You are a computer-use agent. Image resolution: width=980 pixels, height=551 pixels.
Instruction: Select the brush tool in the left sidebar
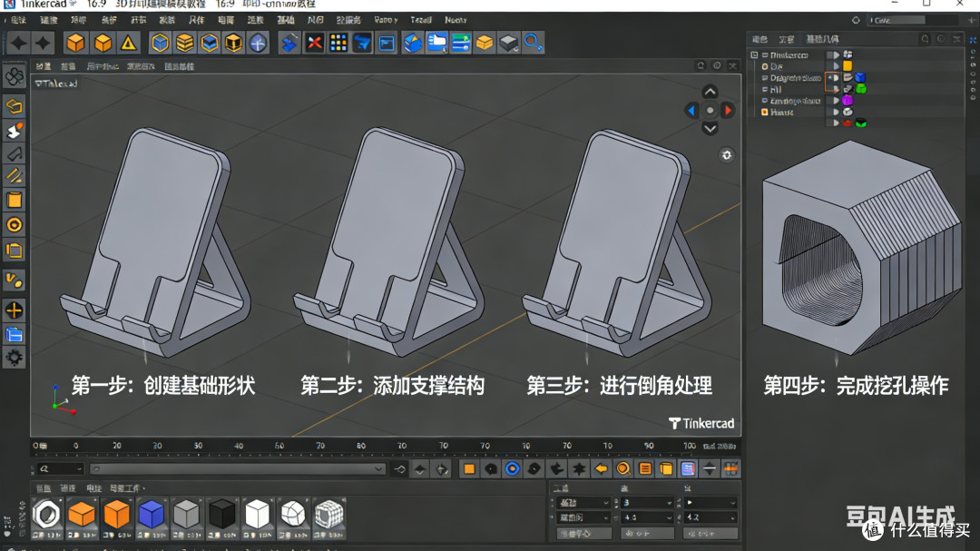15,131
